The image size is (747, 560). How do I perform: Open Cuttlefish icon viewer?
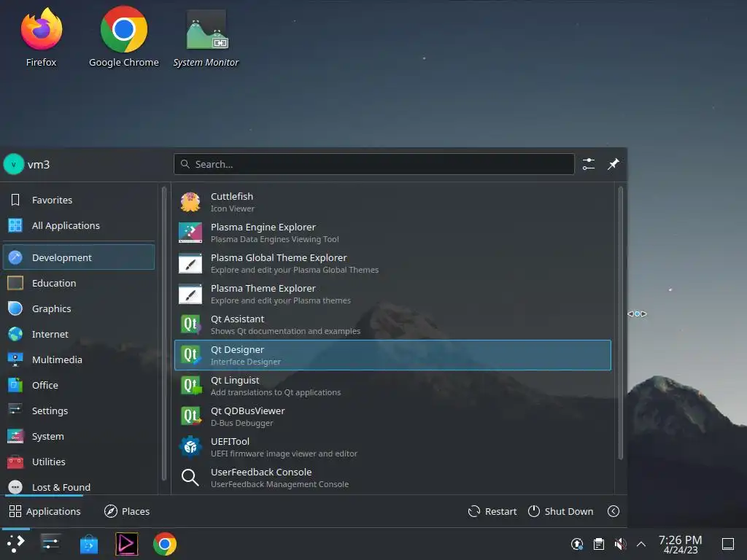(392, 202)
